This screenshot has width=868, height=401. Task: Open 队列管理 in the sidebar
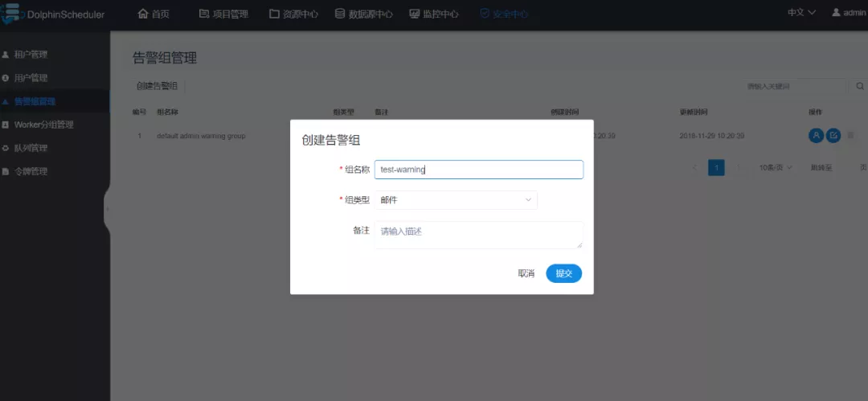point(31,148)
